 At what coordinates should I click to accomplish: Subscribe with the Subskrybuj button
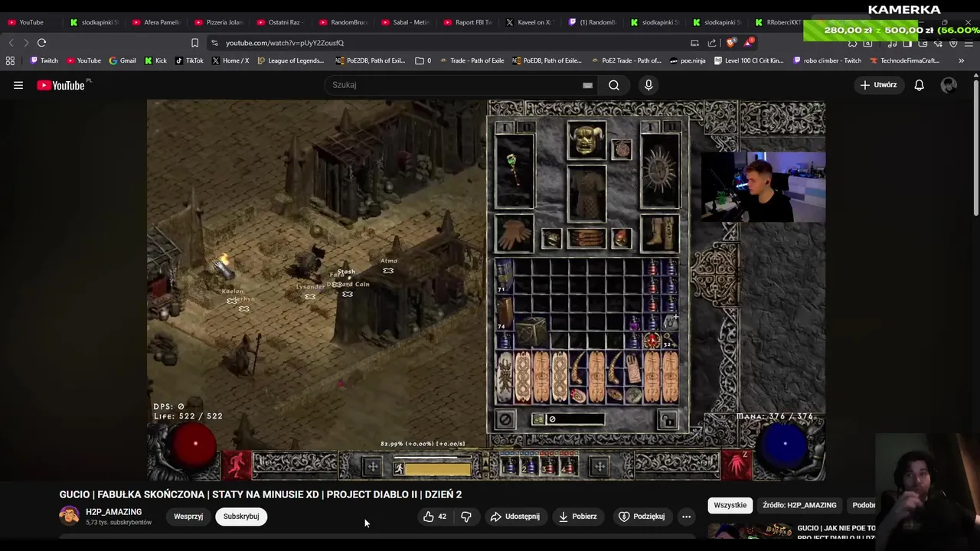tap(241, 517)
